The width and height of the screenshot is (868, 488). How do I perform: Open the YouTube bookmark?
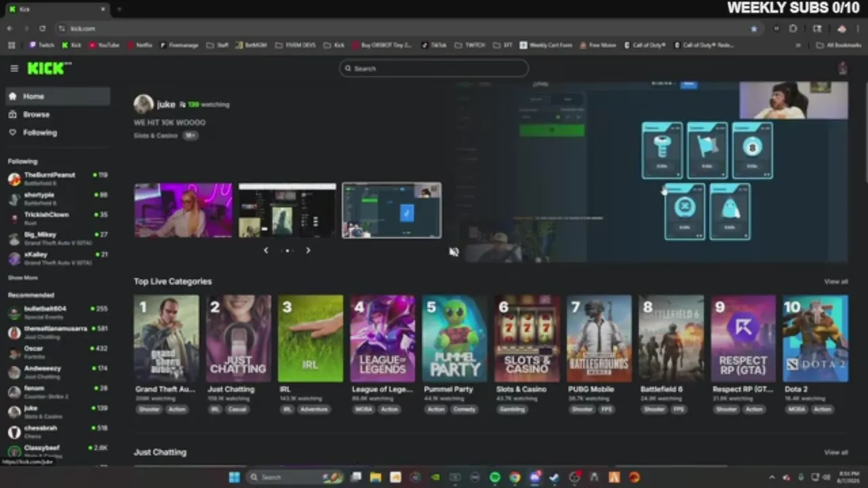click(104, 45)
